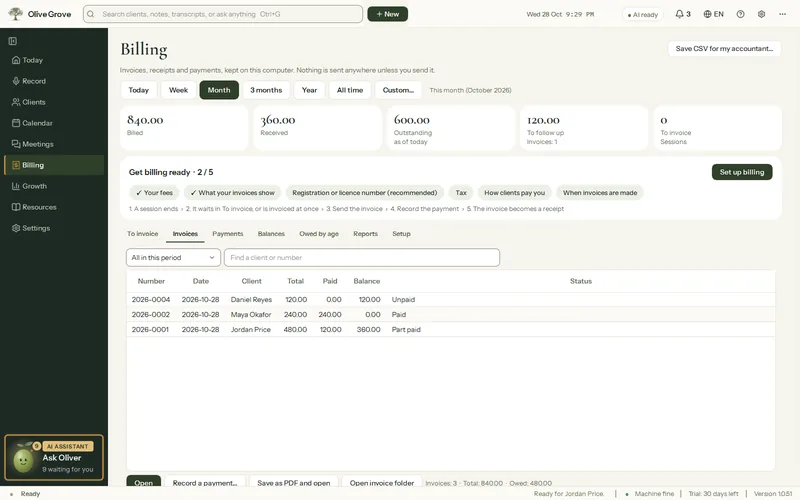Select invoice 2026-0004 Daniel Reyes row
This screenshot has height=500, width=800.
451,299
